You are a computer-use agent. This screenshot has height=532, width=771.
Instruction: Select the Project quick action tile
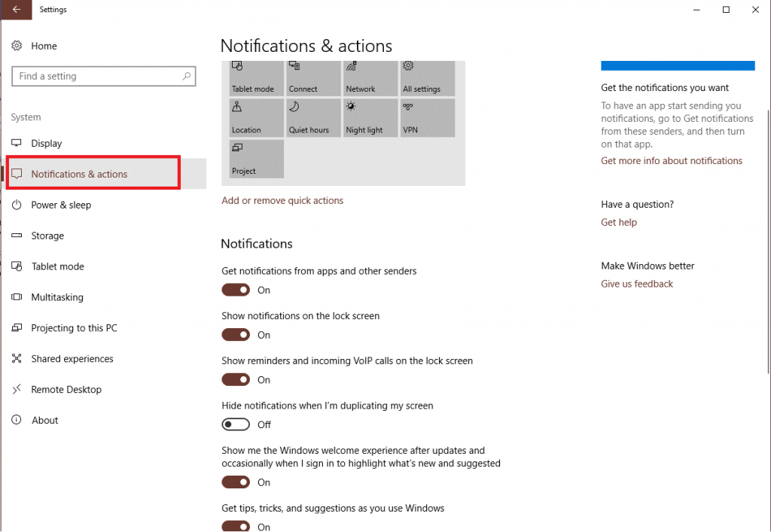pyautogui.click(x=257, y=159)
